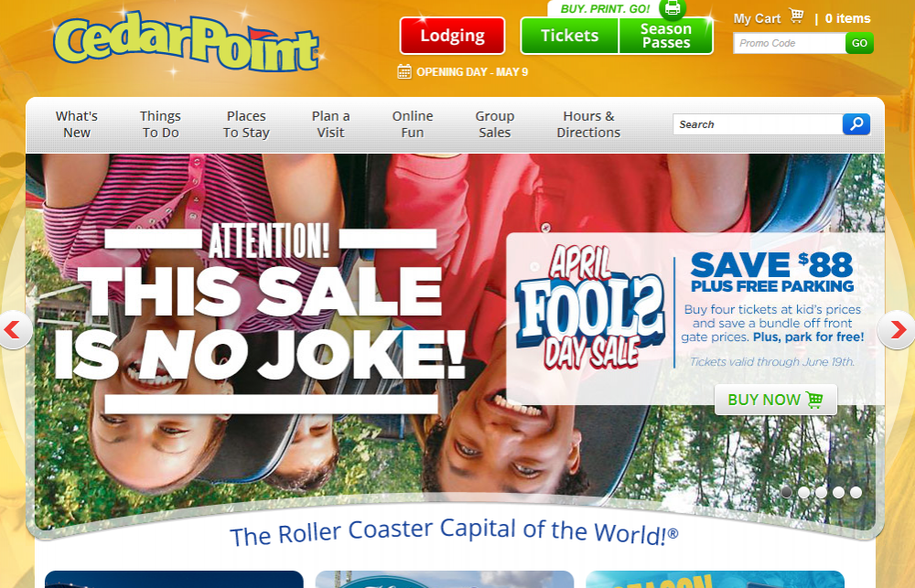
Task: Click the red Lodging button
Action: coord(452,36)
